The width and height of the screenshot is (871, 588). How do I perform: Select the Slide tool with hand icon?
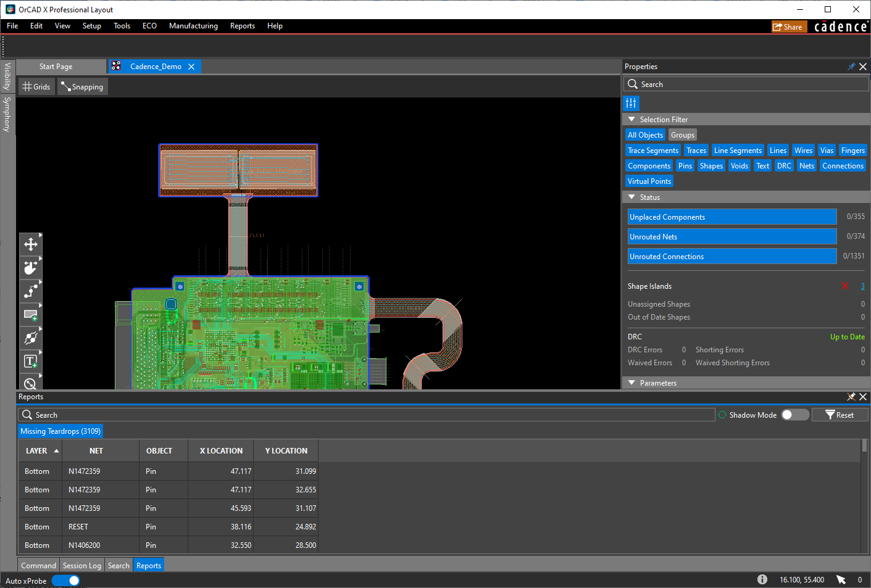(30, 268)
